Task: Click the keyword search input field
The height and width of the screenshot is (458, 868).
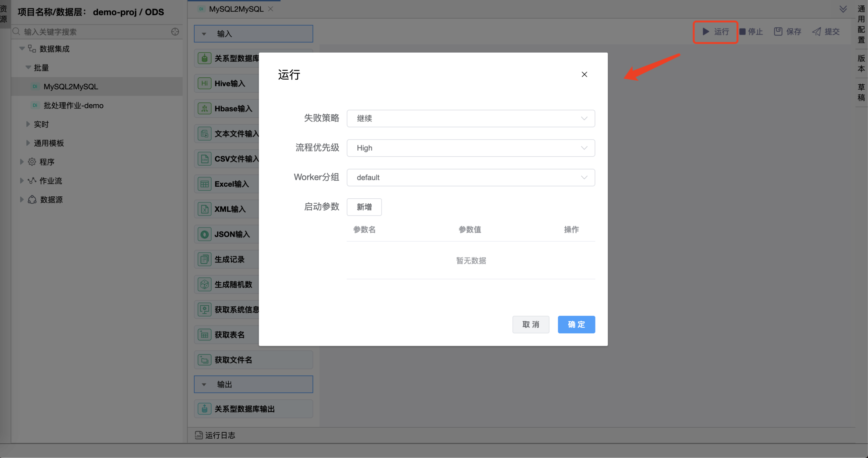Action: (x=94, y=32)
